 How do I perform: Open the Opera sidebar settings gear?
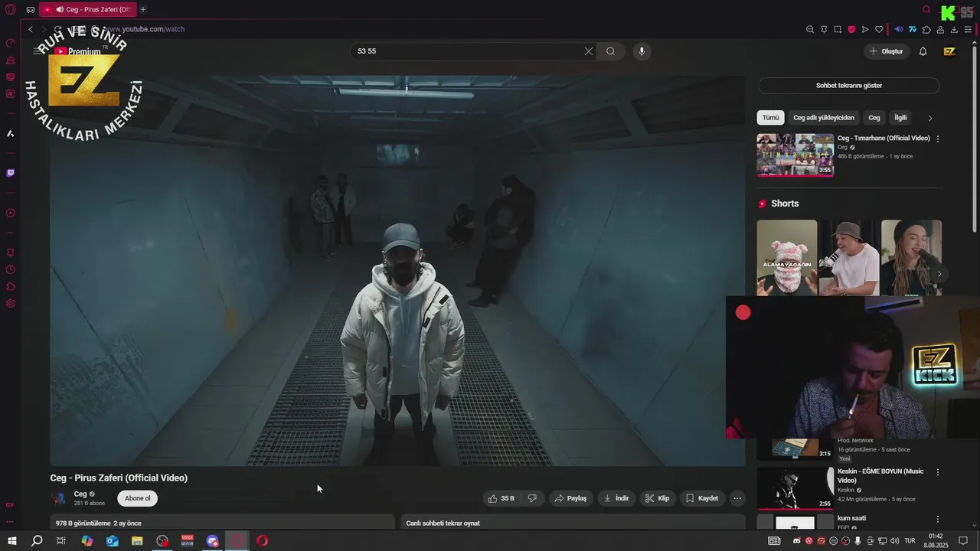(11, 304)
